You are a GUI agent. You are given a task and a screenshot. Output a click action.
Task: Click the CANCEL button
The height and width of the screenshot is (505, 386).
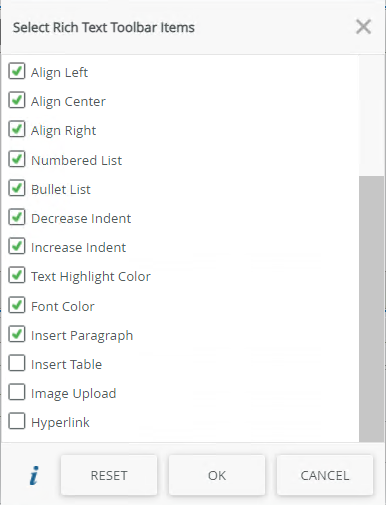click(325, 475)
